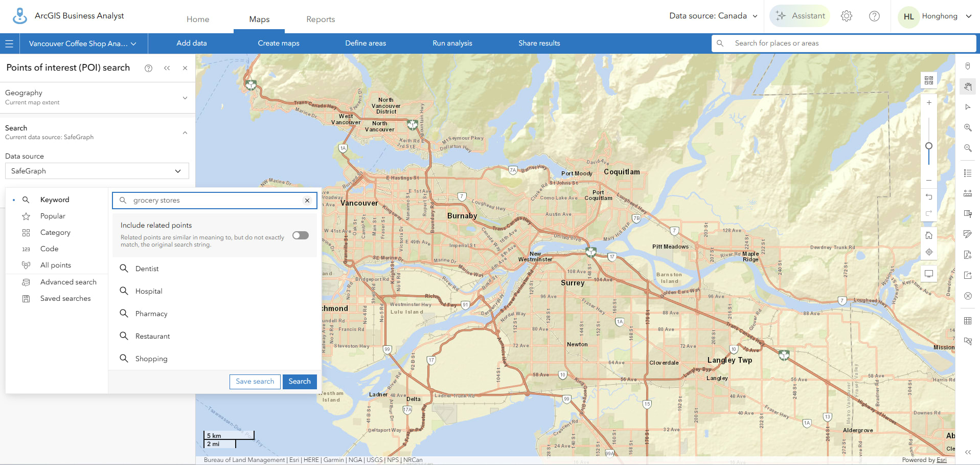Viewport: 980px width, 465px height.
Task: Toggle Include related points switch
Action: coord(301,235)
